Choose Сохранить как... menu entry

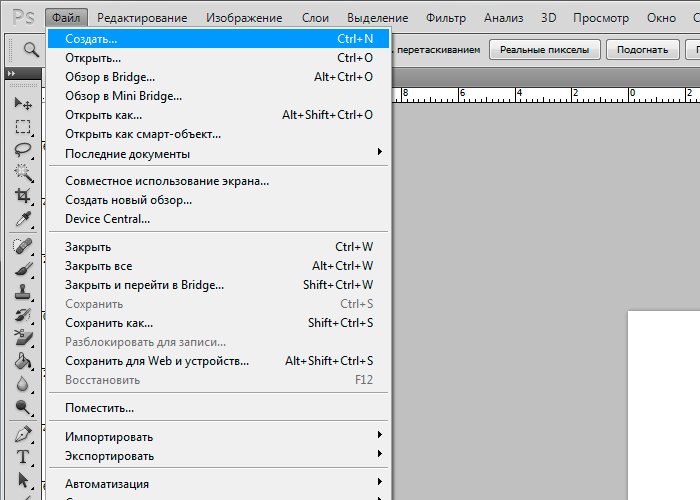[x=109, y=323]
